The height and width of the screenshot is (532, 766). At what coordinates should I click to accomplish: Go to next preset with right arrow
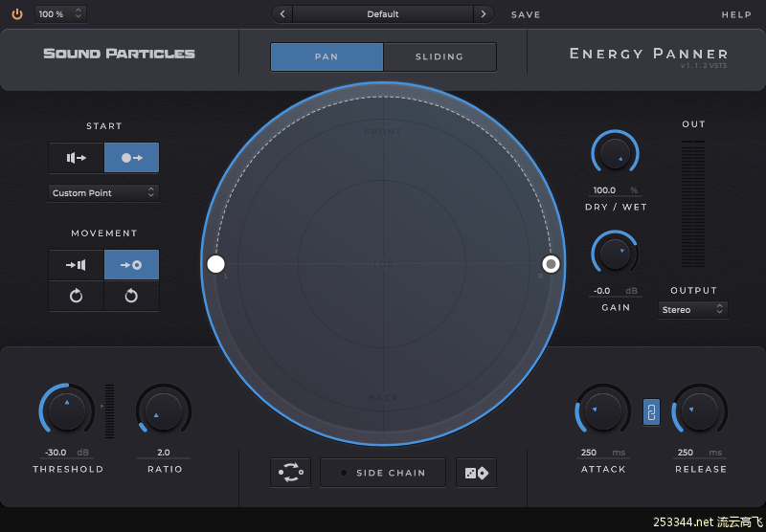pos(484,14)
